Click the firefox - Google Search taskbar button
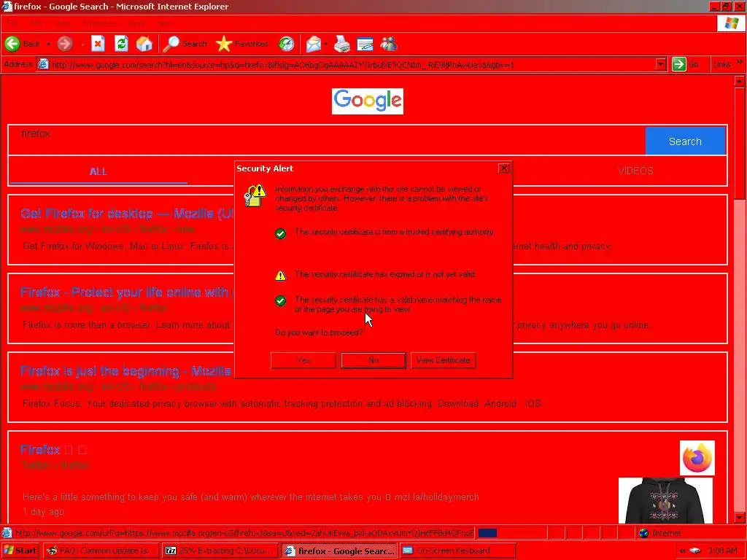This screenshot has width=747, height=560. pyautogui.click(x=339, y=551)
